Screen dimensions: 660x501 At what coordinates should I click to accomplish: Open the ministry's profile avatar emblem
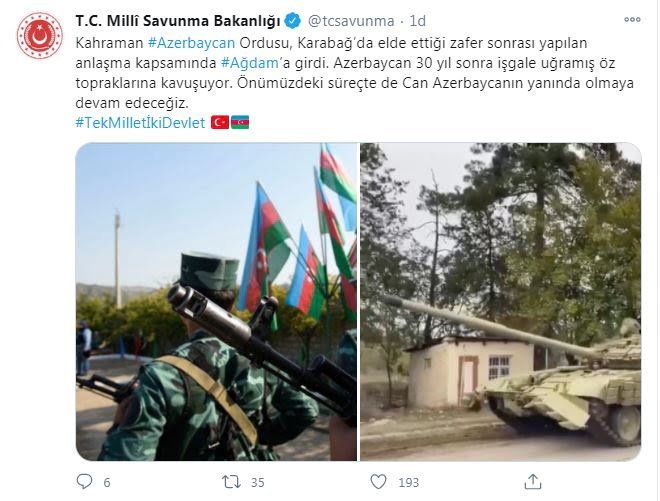pyautogui.click(x=40, y=35)
